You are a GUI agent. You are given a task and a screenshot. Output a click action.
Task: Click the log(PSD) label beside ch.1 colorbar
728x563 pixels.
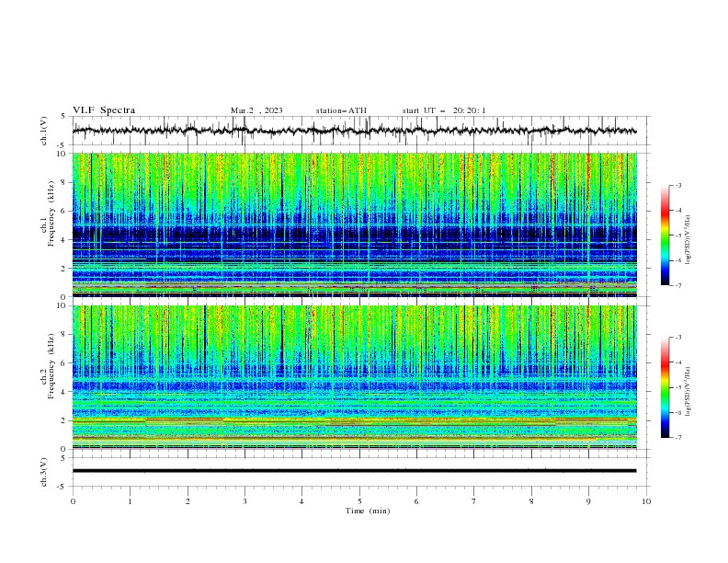point(688,240)
